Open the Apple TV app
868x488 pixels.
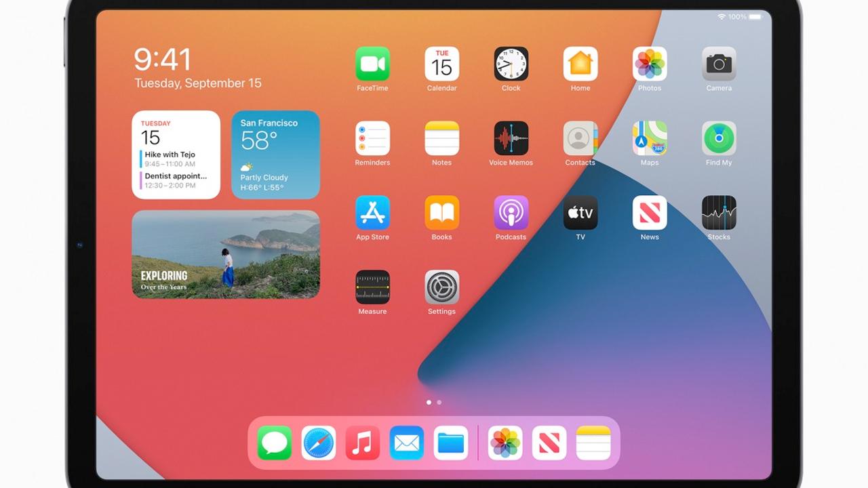point(580,213)
